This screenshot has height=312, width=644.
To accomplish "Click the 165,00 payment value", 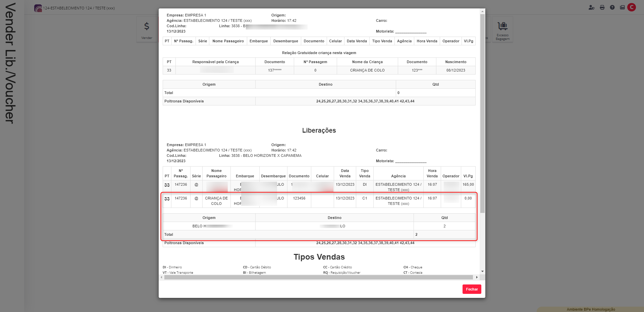I will 468,184.
